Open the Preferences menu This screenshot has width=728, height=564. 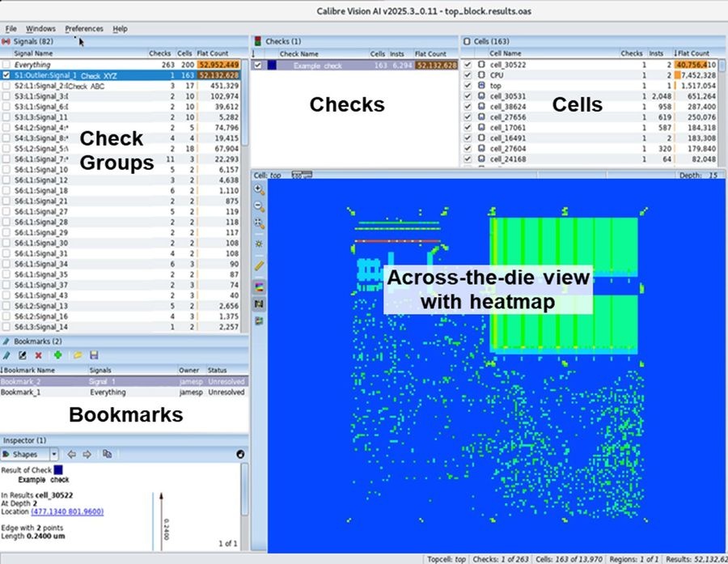pyautogui.click(x=83, y=28)
